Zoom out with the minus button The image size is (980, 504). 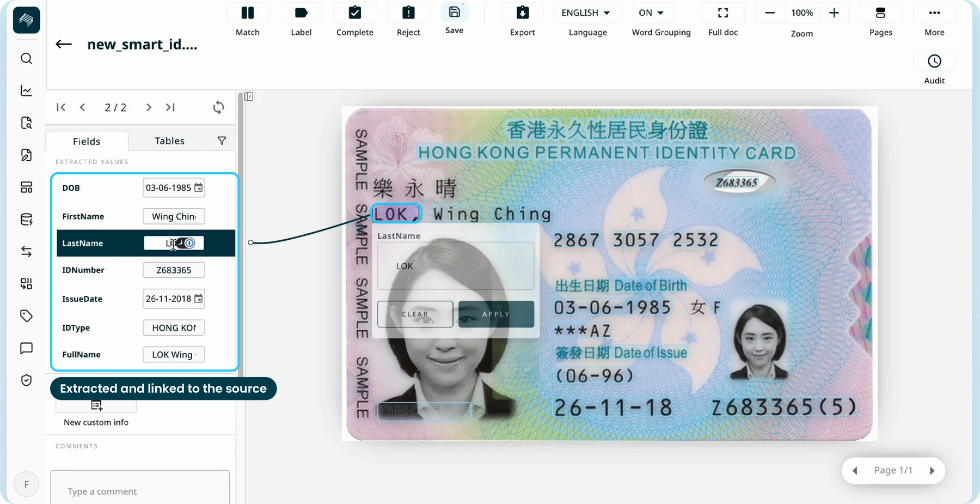point(770,13)
